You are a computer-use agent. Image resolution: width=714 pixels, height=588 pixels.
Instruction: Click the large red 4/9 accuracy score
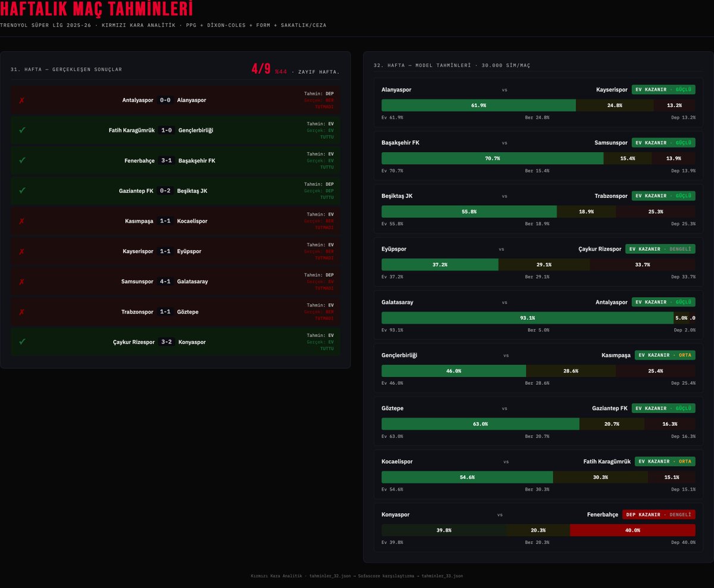point(261,69)
